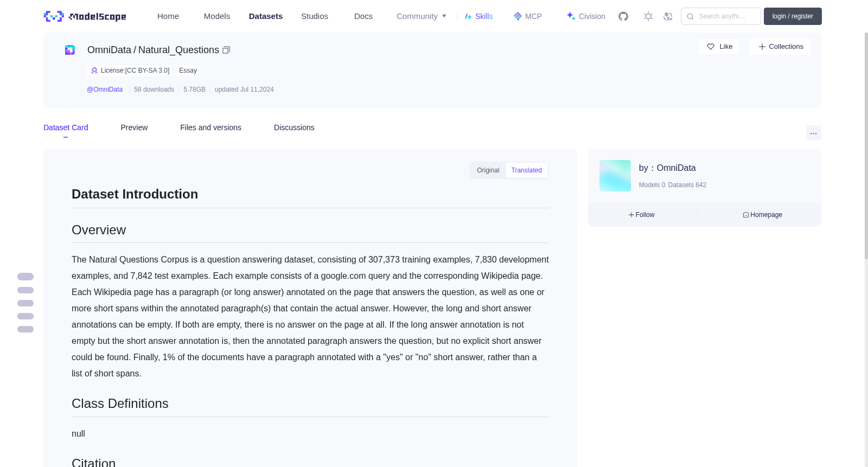Open the Discussions tab
Viewport: 868px width, 467px height.
[294, 127]
